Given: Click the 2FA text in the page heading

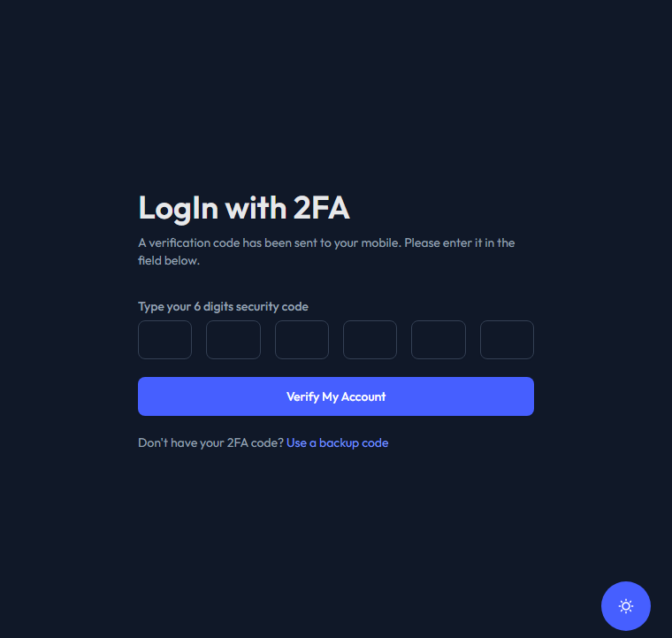Looking at the screenshot, I should coord(321,208).
